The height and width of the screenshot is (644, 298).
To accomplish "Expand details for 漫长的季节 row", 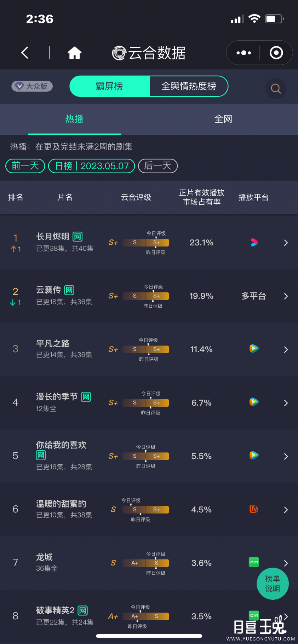I will tap(286, 403).
